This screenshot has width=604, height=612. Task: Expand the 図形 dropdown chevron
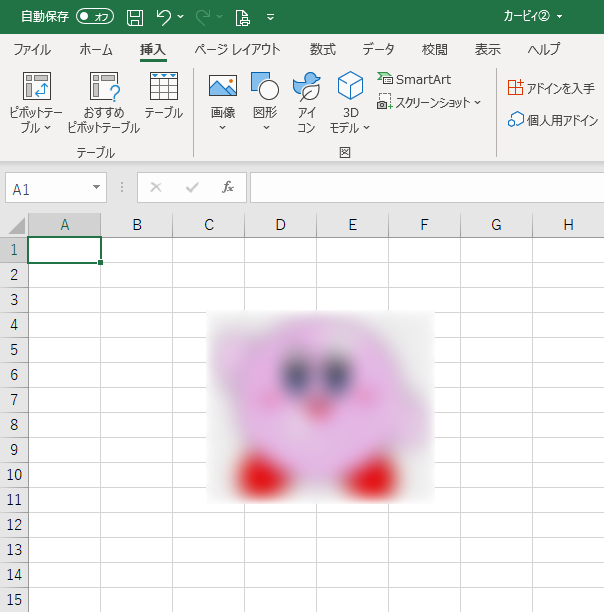point(266,128)
